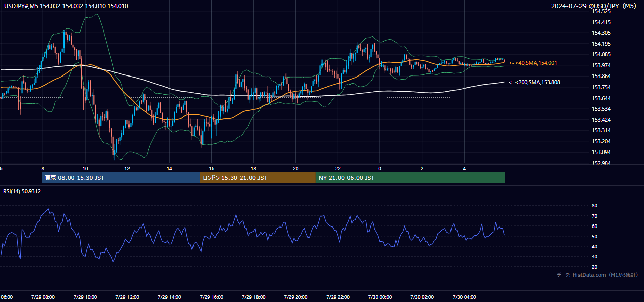Click the データ: HistData.com source credit
Image resolution: width=644 pixels, height=302 pixels.
[598, 275]
